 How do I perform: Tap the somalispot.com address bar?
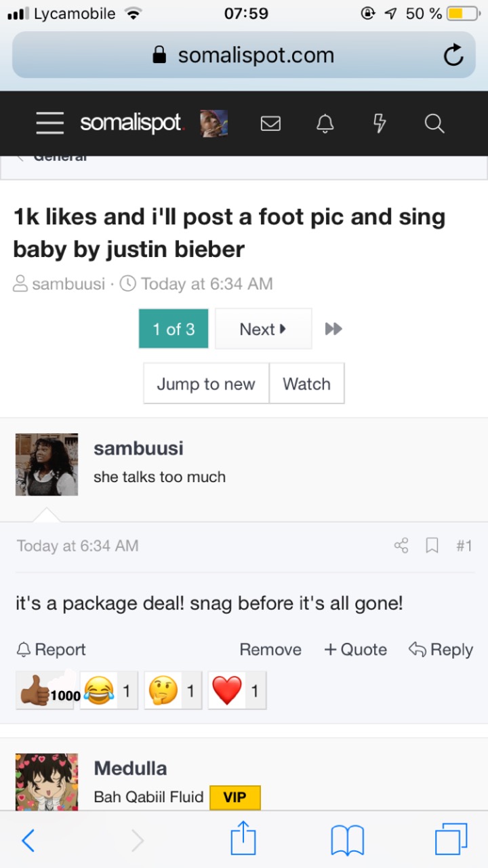(x=244, y=56)
